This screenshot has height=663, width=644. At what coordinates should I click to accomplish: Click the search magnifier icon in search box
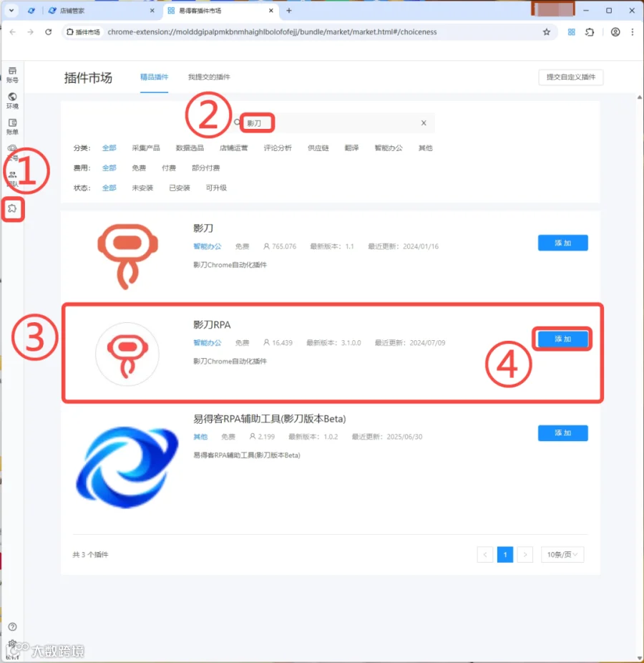237,122
